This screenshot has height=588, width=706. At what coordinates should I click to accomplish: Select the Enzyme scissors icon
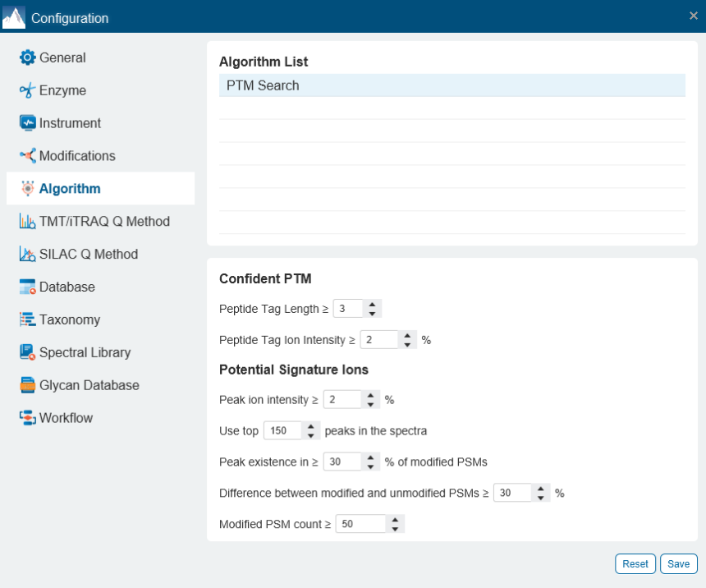click(29, 90)
